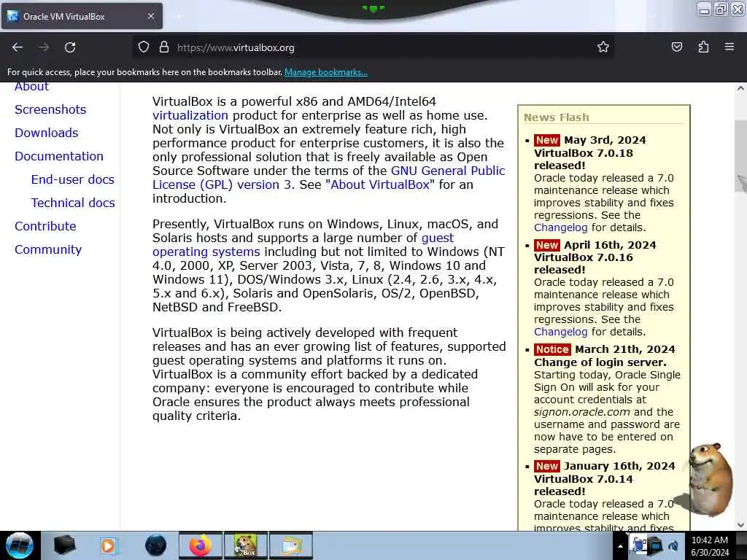Open the black box taskbar icon
This screenshot has height=560, width=747.
click(64, 545)
